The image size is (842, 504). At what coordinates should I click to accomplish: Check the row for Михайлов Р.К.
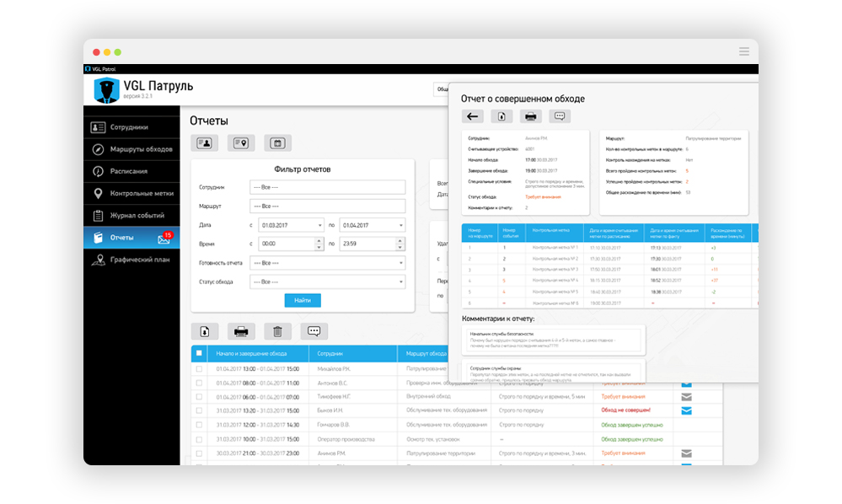199,369
